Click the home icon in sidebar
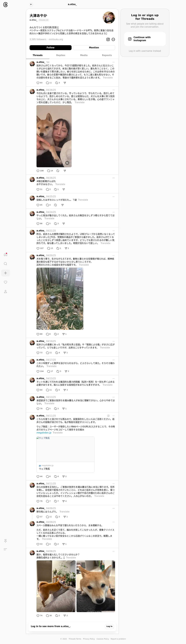Viewport: 186px width, 644px height. (6, 254)
